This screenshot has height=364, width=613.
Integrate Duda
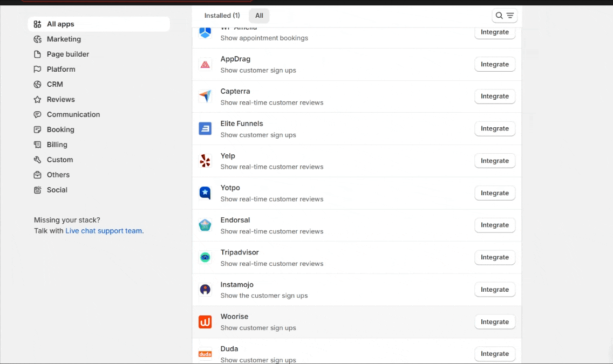tap(495, 354)
